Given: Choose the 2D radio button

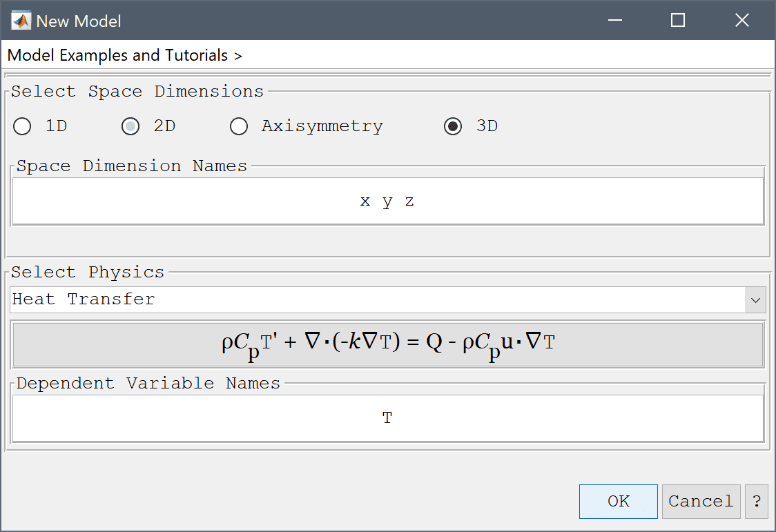Looking at the screenshot, I should click(x=130, y=126).
